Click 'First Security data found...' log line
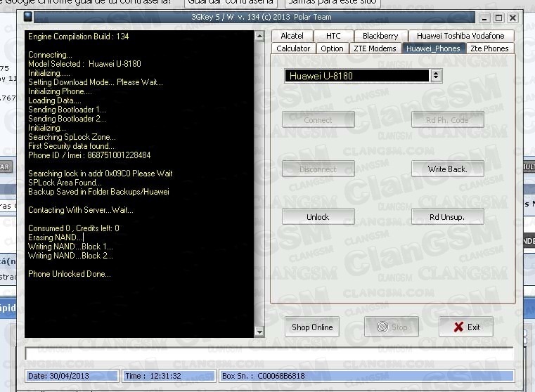 pos(71,146)
